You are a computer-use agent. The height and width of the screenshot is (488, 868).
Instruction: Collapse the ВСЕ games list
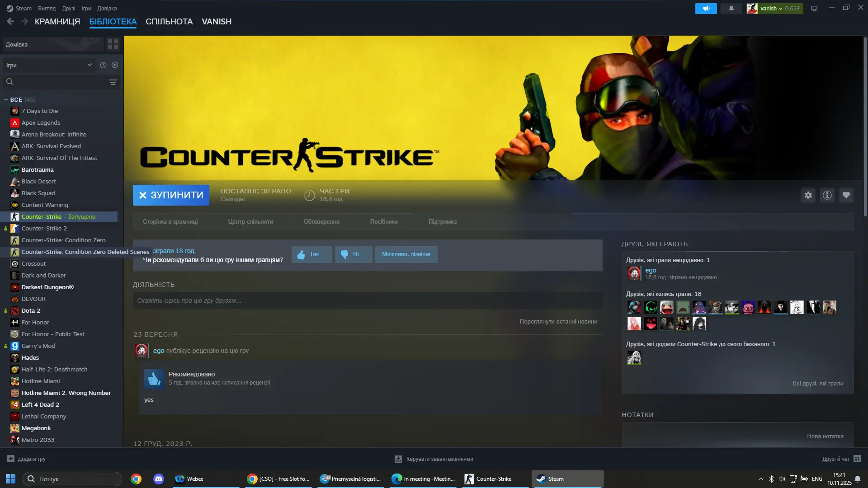pyautogui.click(x=6, y=99)
